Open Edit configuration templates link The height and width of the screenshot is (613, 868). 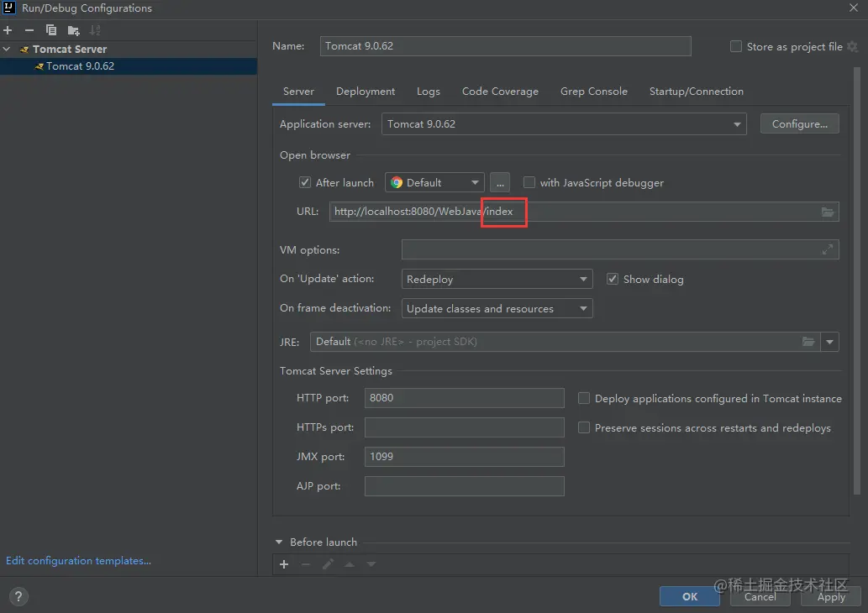coord(78,560)
